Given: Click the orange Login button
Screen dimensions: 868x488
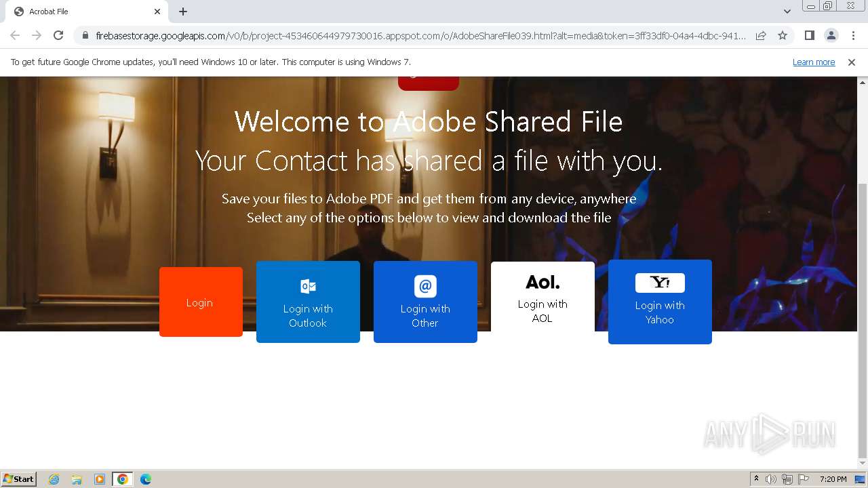Looking at the screenshot, I should pos(201,302).
